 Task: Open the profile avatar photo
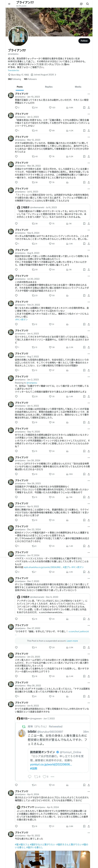[18, 35]
